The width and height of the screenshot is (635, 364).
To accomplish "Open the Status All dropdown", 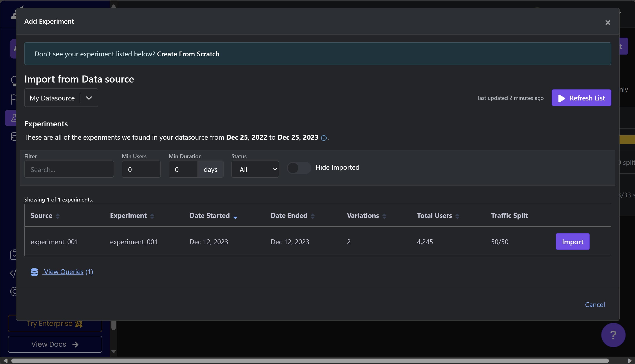I will (x=255, y=169).
